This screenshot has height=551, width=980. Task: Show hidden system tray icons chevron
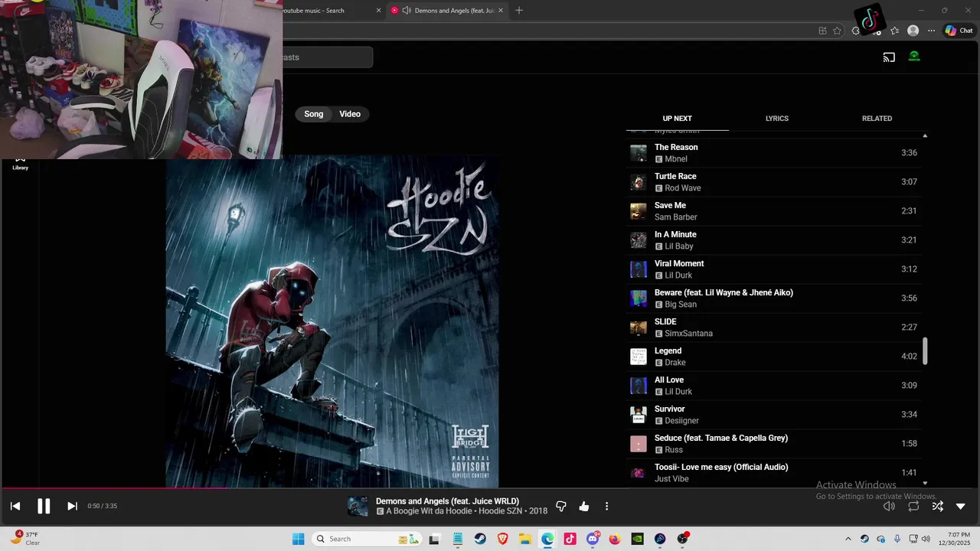(x=848, y=539)
